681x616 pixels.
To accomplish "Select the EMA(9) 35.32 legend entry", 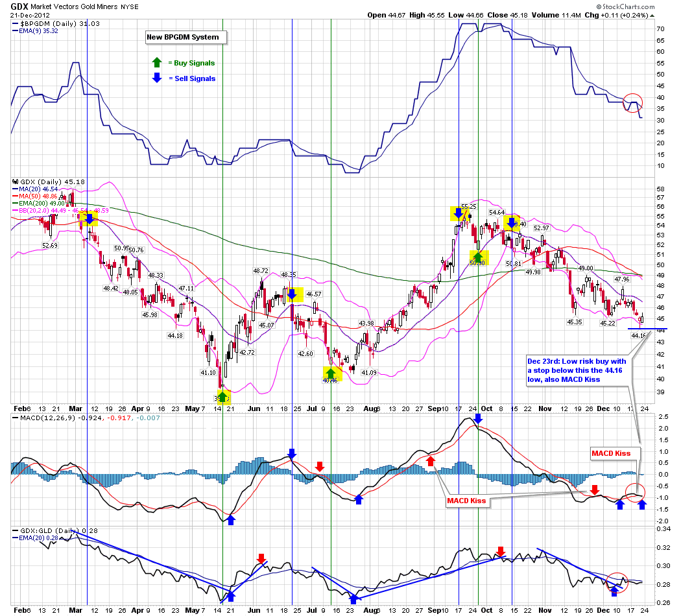I will [x=36, y=31].
